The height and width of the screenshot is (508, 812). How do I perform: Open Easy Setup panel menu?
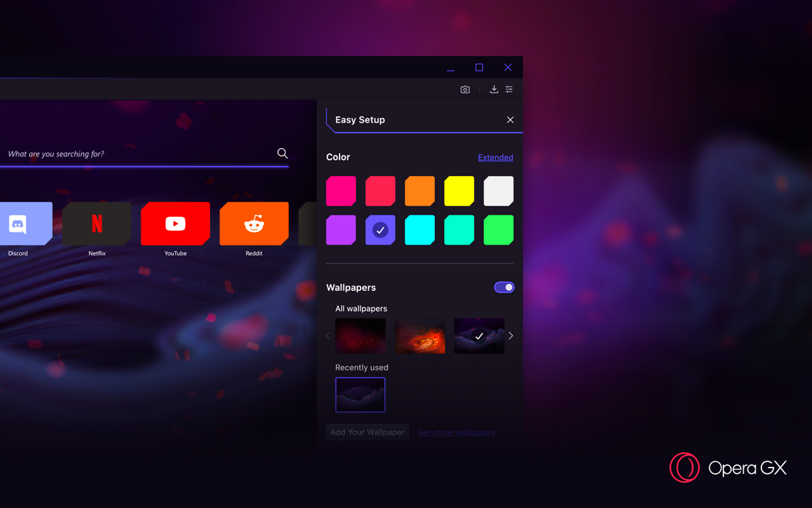(x=509, y=89)
